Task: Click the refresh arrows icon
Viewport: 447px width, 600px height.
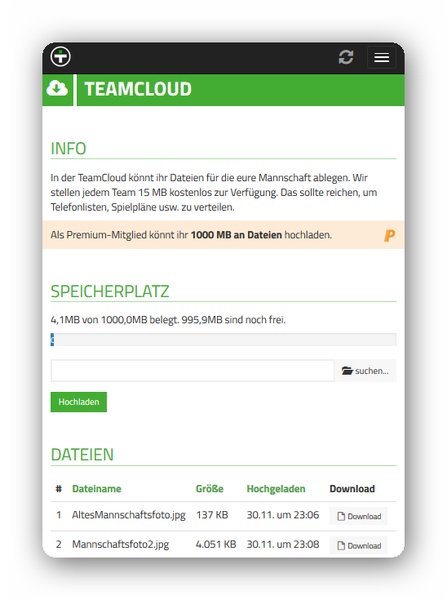Action: (346, 57)
